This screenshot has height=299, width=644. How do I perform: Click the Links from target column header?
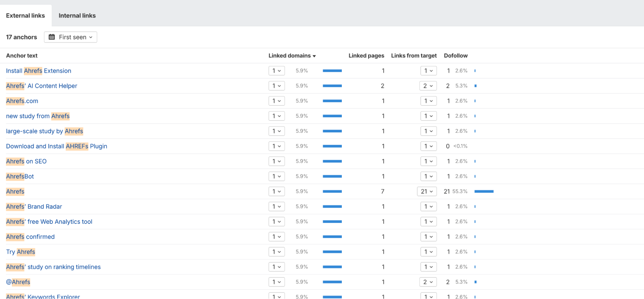pyautogui.click(x=414, y=56)
